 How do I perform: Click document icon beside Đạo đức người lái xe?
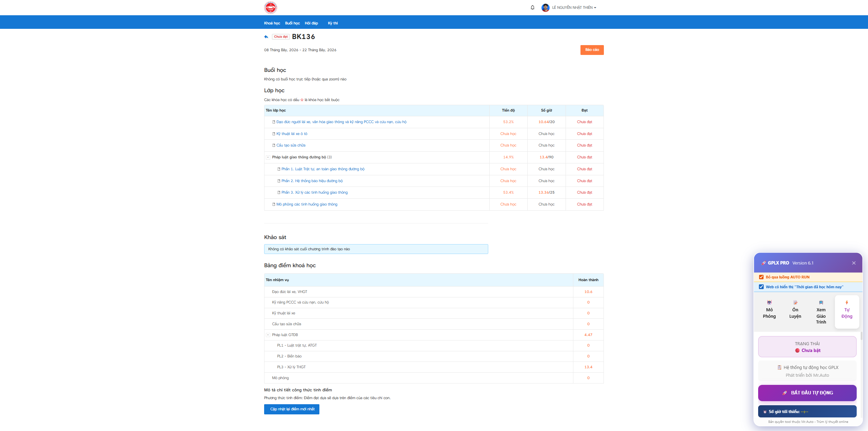(274, 122)
